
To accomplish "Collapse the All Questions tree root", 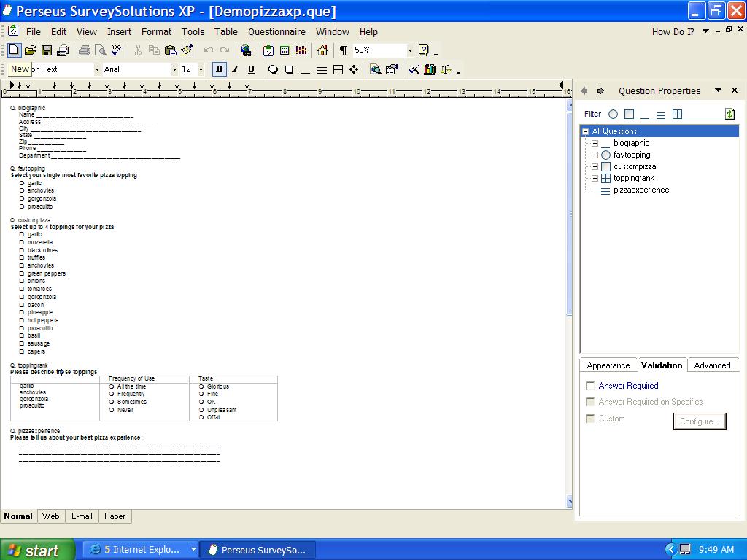I will click(586, 131).
